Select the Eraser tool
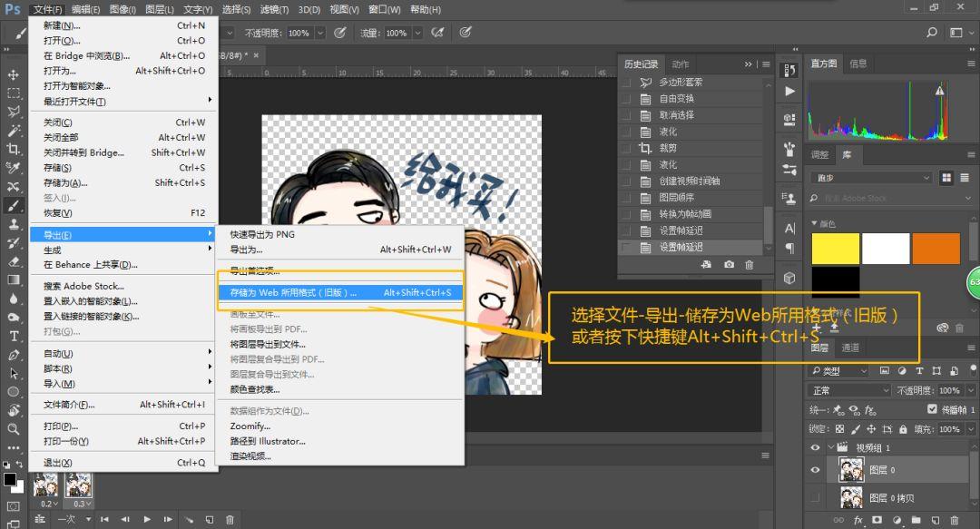Screen dimensions: 980x529 coord(13,261)
